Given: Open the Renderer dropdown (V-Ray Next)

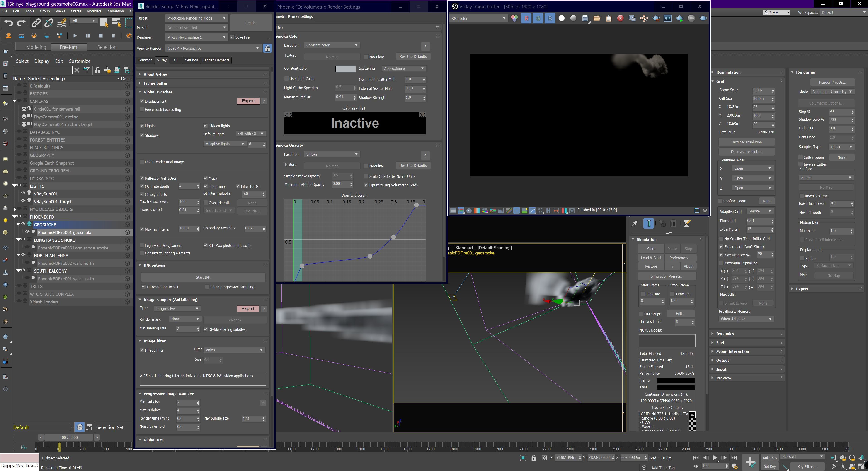Looking at the screenshot, I should 197,37.
